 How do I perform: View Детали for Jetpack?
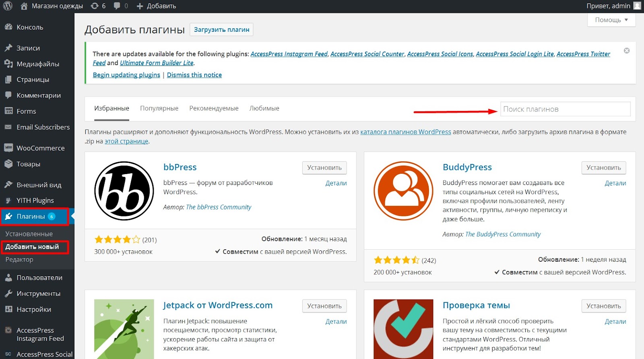(336, 321)
